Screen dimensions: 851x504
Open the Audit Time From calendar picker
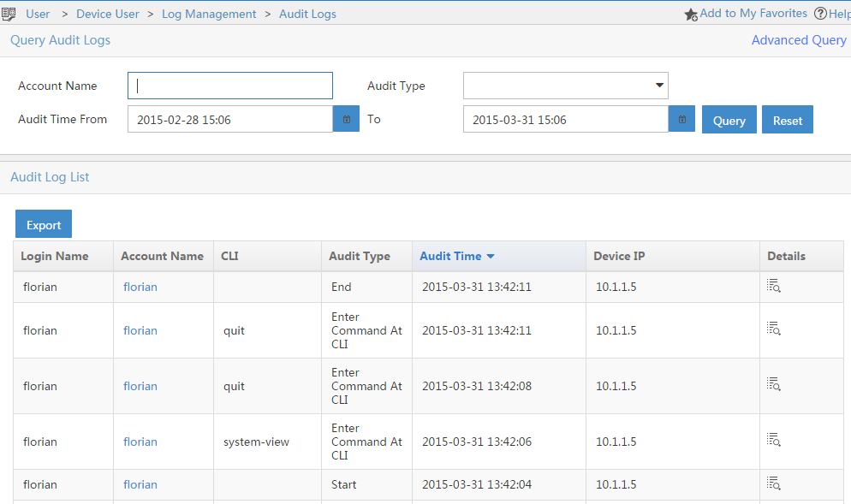coord(346,119)
